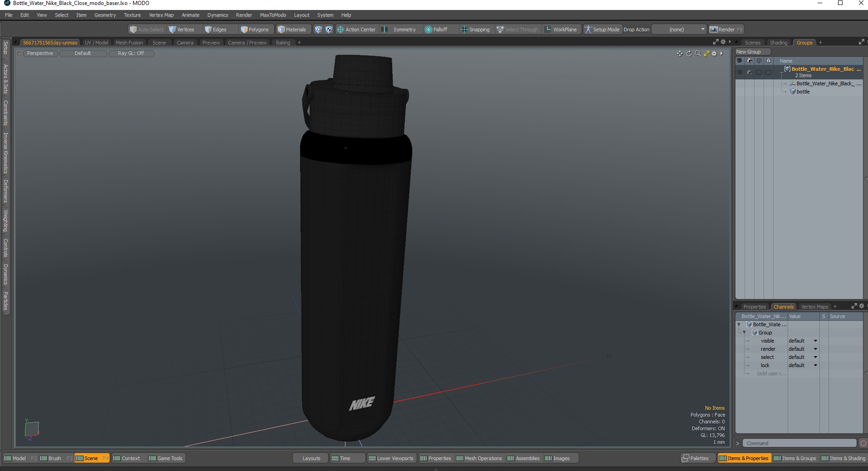Viewport: 868px width, 471px height.
Task: Open the Vertex Map menu
Action: click(161, 15)
